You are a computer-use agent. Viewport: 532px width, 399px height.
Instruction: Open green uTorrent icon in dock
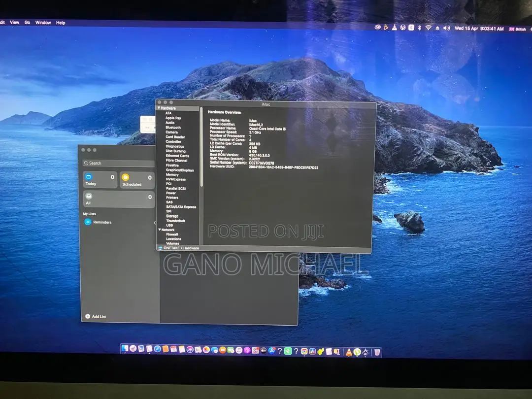click(x=357, y=352)
